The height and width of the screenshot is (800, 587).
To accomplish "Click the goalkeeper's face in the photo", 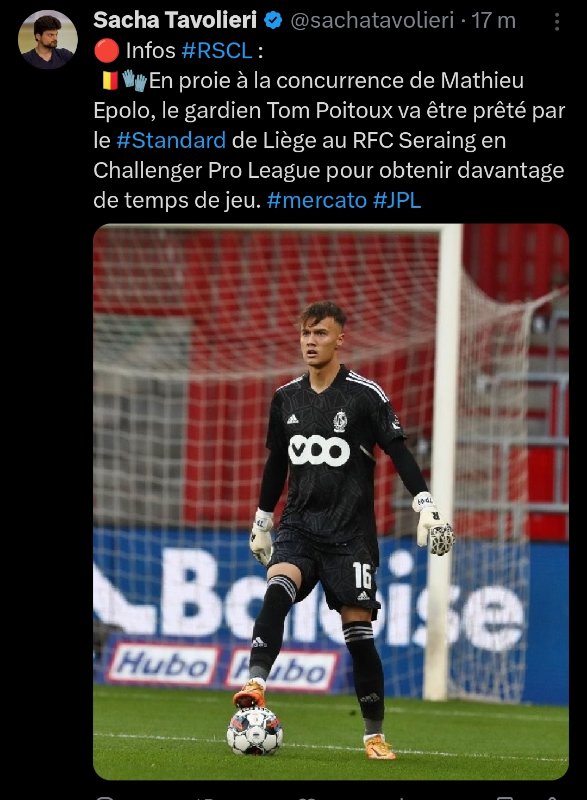I will (321, 340).
